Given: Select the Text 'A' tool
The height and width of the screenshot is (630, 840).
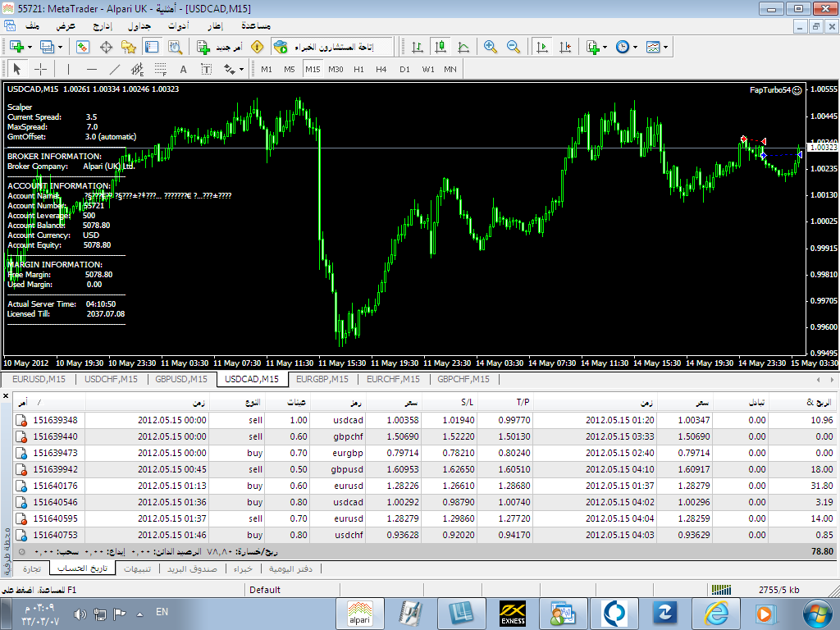Looking at the screenshot, I should pyautogui.click(x=183, y=69).
